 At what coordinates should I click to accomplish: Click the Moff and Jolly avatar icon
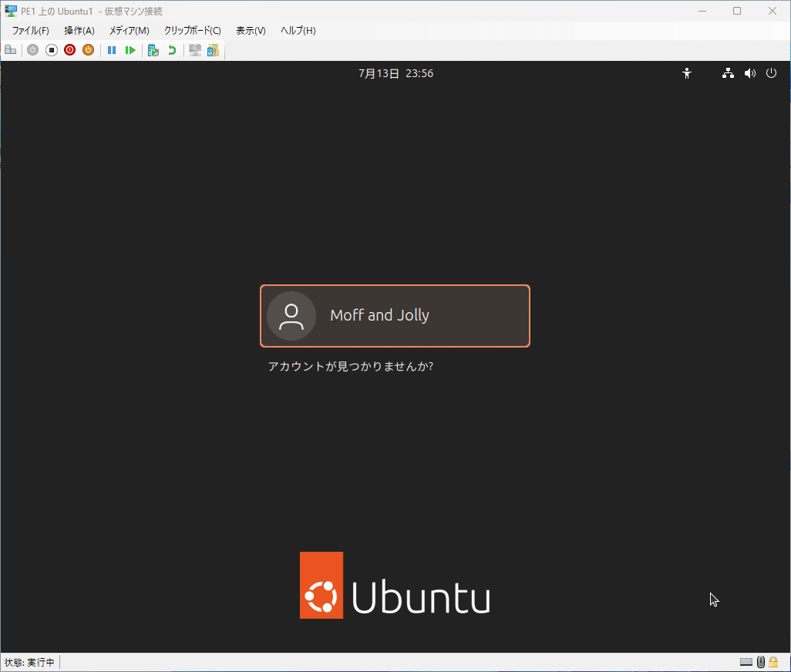pyautogui.click(x=291, y=316)
